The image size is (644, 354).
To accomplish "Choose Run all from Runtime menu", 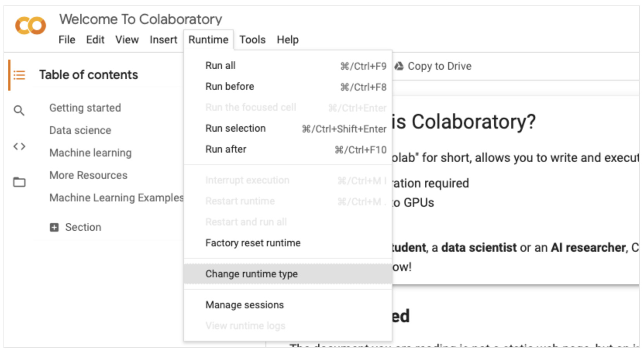I will (288, 66).
